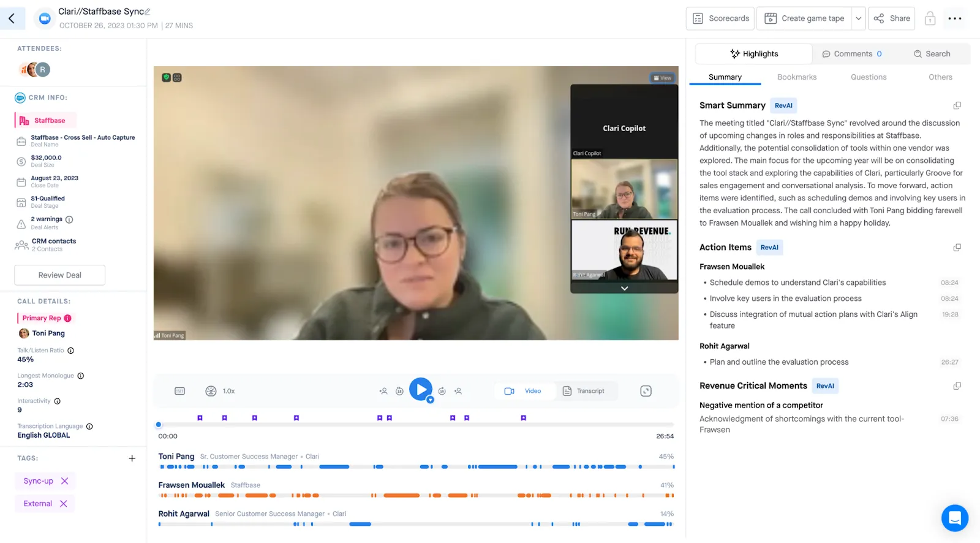Jump to the last bookmark marker
980x543 pixels.
tap(523, 418)
